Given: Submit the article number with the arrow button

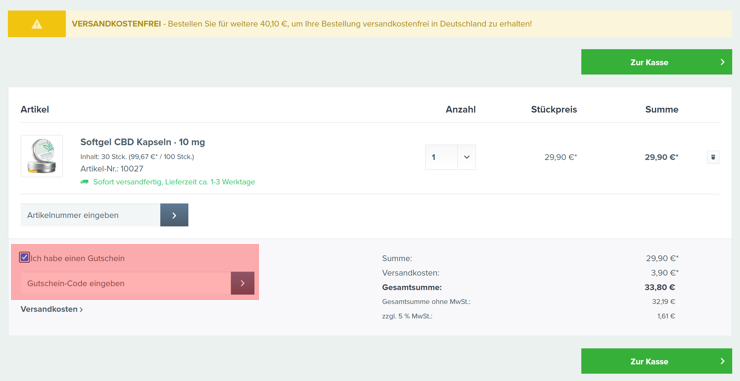Looking at the screenshot, I should [x=174, y=215].
